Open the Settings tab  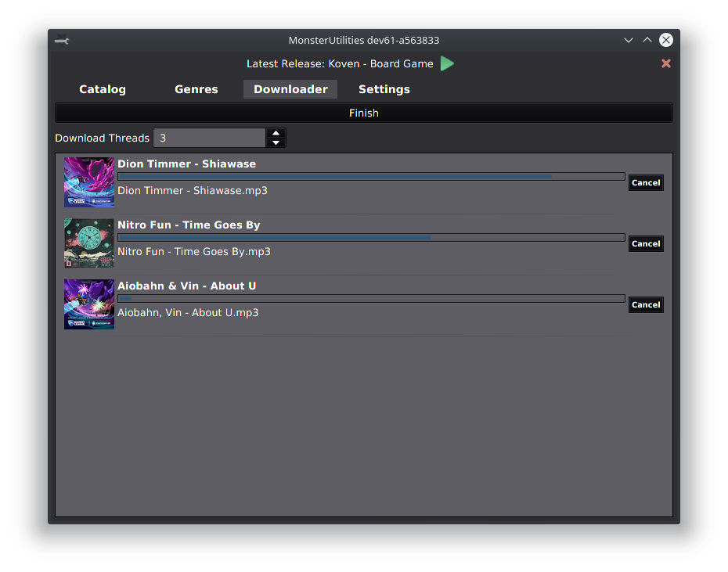pyautogui.click(x=384, y=89)
